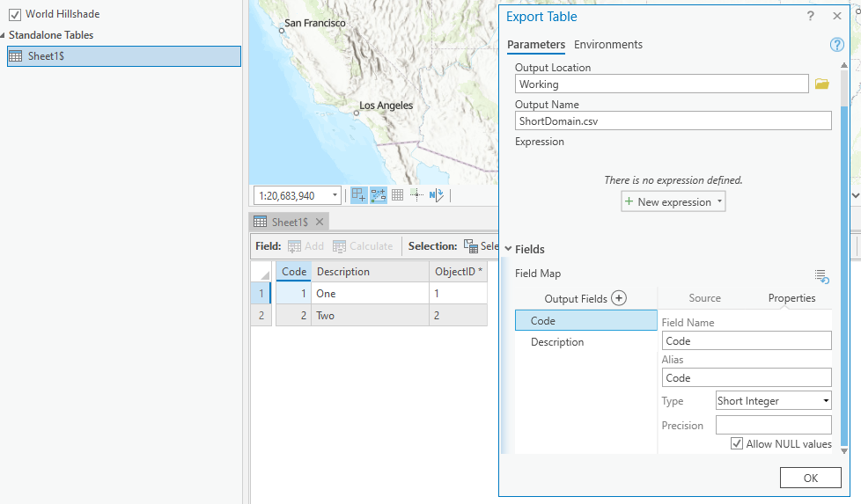Viewport: 861px width, 504px height.
Task: Click dialog scrollbar down arrow
Action: 844,451
